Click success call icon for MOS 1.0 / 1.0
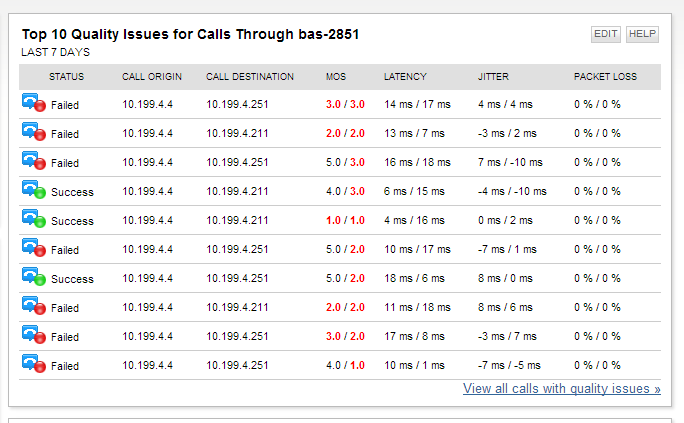Screen dimensions: 684x423 [x=34, y=219]
